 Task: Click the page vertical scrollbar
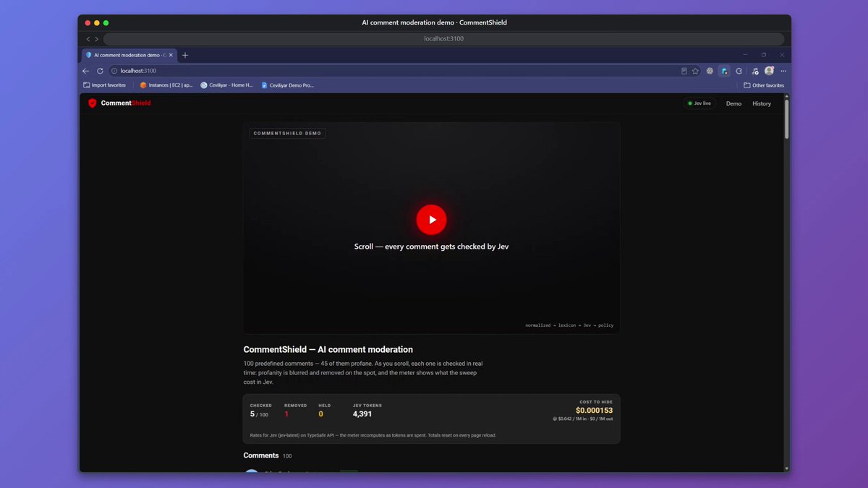click(786, 119)
